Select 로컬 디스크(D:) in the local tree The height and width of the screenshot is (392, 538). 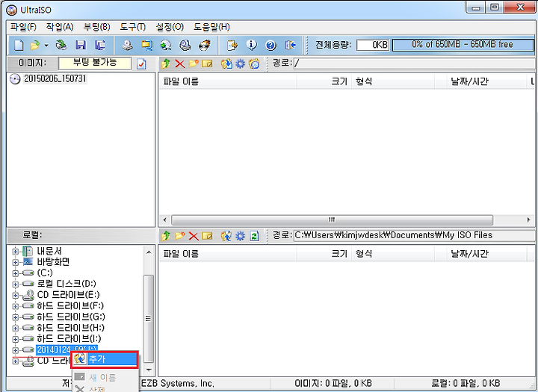[67, 284]
